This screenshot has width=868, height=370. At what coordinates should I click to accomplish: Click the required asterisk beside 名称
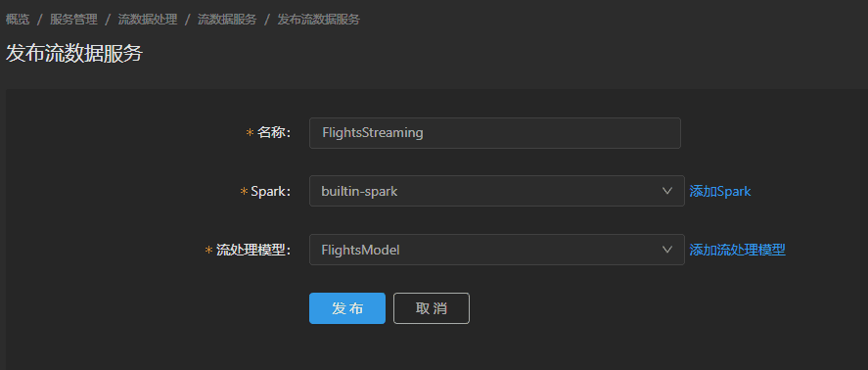click(x=250, y=133)
